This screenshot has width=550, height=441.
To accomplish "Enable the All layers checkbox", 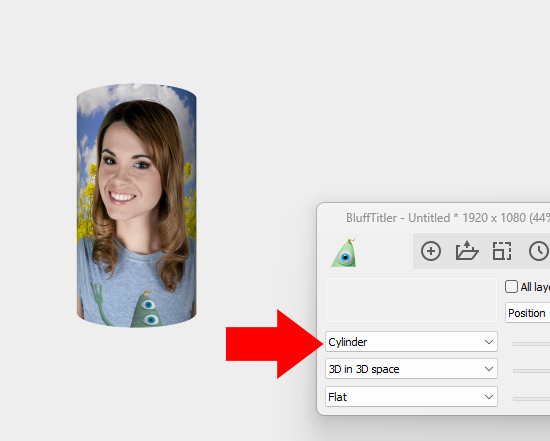I will click(x=511, y=286).
